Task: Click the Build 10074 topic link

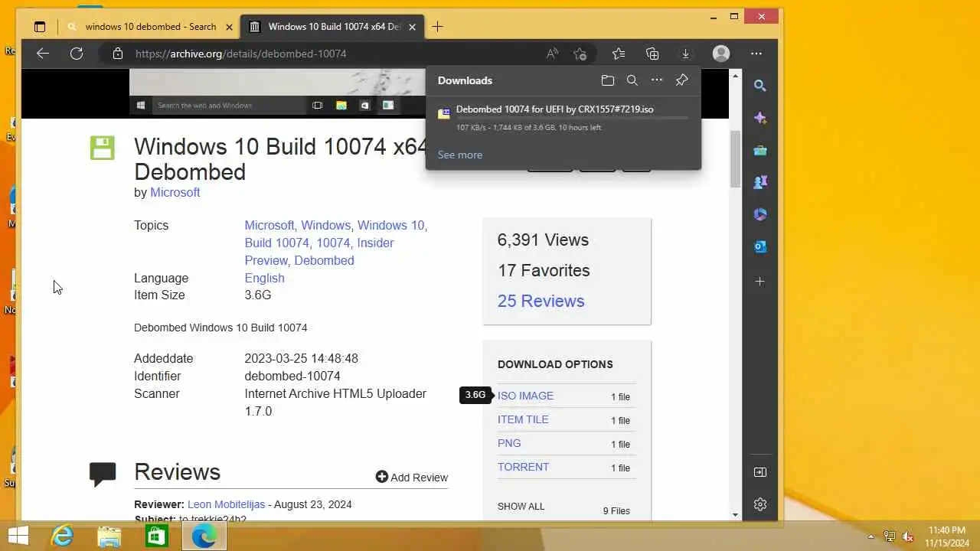Action: (x=276, y=243)
